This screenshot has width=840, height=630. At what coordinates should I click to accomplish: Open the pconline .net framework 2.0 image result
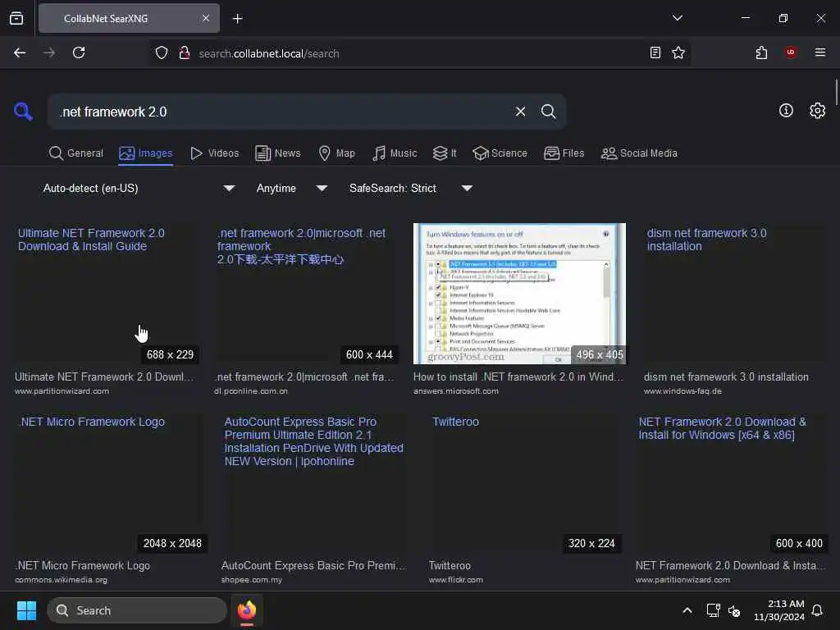[307, 294]
